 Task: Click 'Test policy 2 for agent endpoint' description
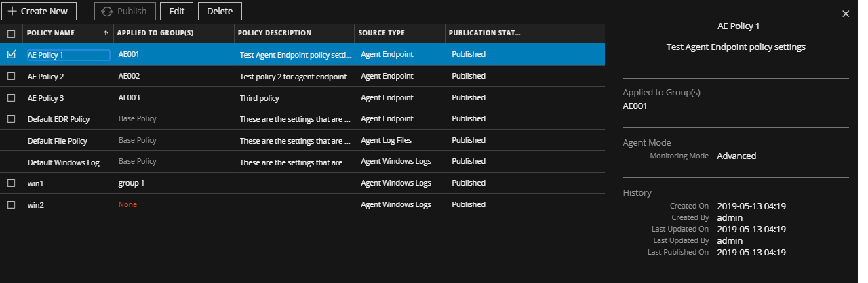coord(296,77)
